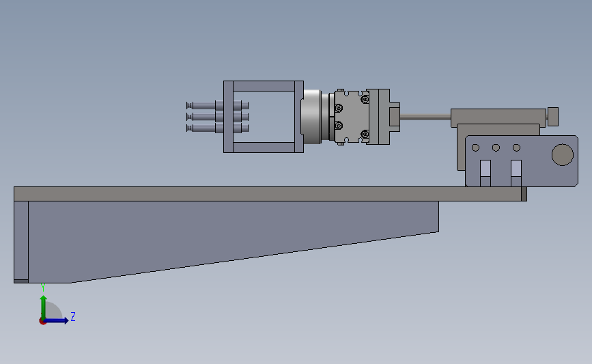Image resolution: width=592 pixels, height=364 pixels.
Task: Select the right slot in mounting bracket
Action: point(516,173)
